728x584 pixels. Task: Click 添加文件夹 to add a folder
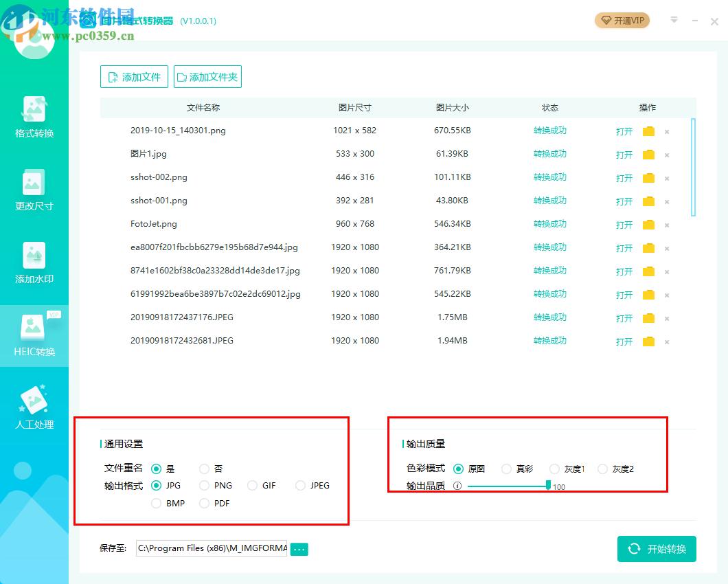(207, 76)
